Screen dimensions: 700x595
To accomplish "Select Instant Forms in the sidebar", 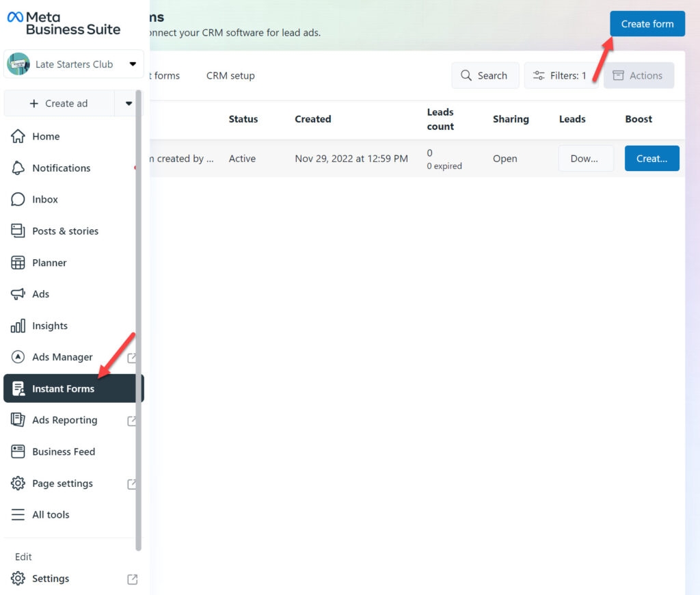I will (73, 388).
